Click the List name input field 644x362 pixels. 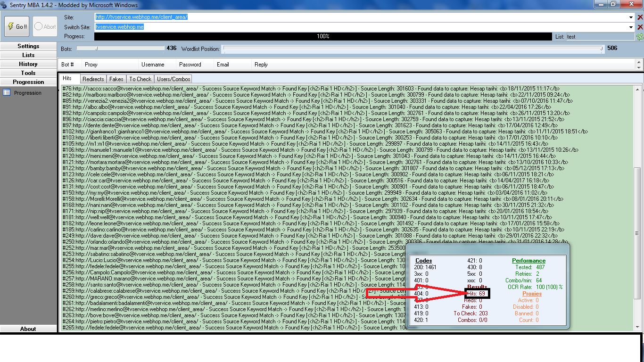(x=600, y=37)
